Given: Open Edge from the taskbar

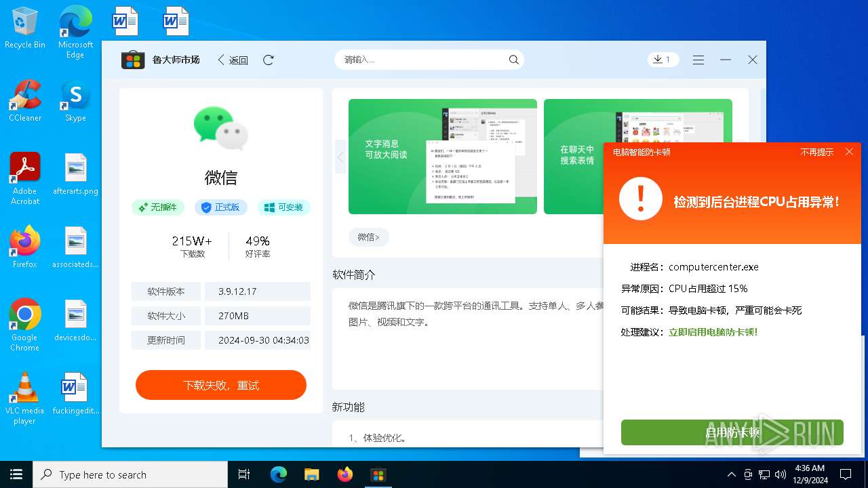Looking at the screenshot, I should pos(279,474).
